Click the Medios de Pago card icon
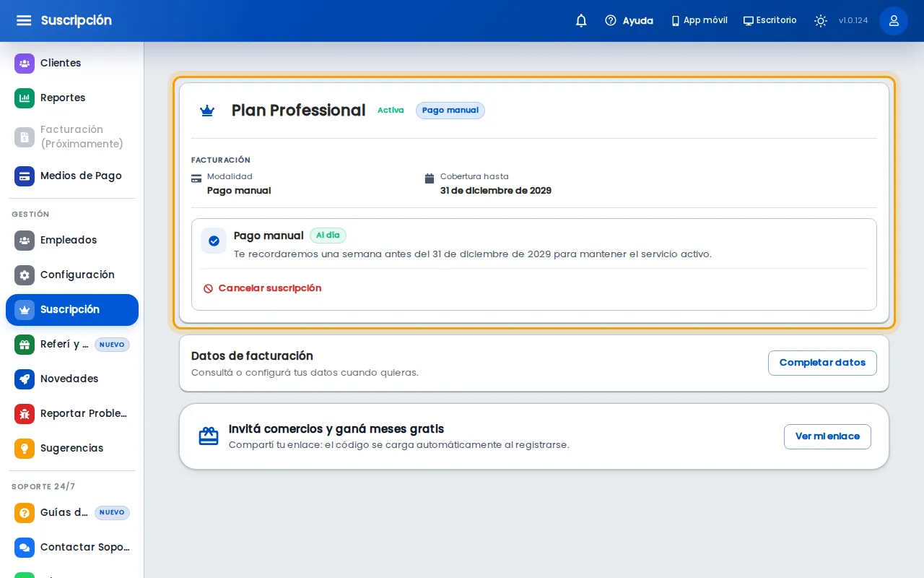The image size is (924, 578). pos(25,176)
